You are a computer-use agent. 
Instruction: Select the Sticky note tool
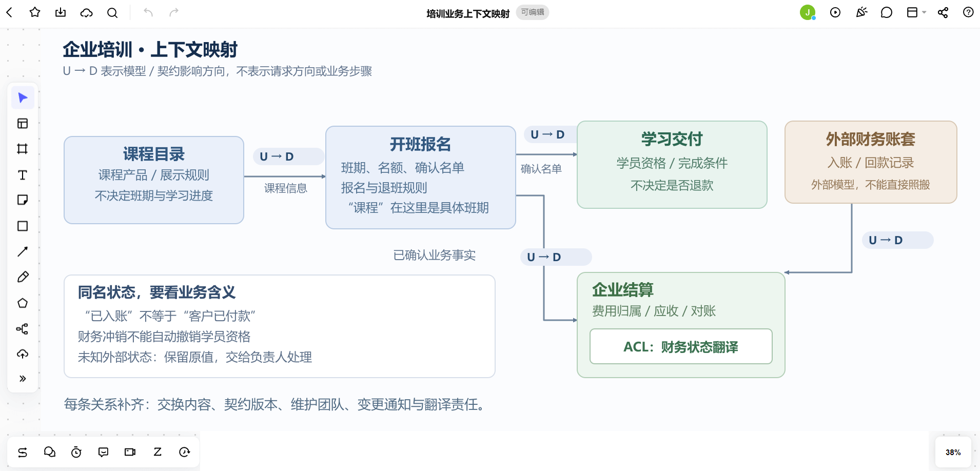click(23, 200)
